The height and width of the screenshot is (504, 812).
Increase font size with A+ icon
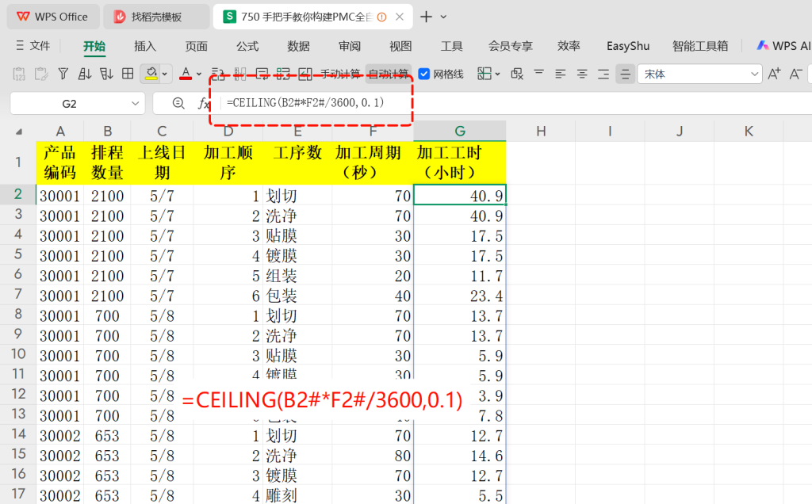pos(774,74)
